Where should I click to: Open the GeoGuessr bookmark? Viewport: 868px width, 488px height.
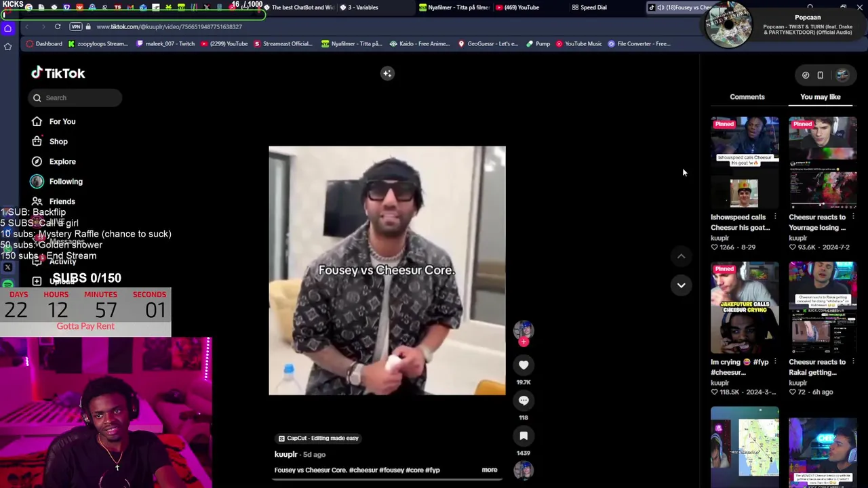[488, 44]
